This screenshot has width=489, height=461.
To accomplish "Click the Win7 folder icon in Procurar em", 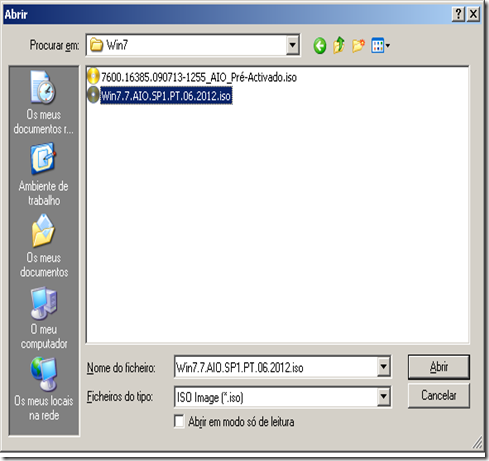I will coord(96,45).
